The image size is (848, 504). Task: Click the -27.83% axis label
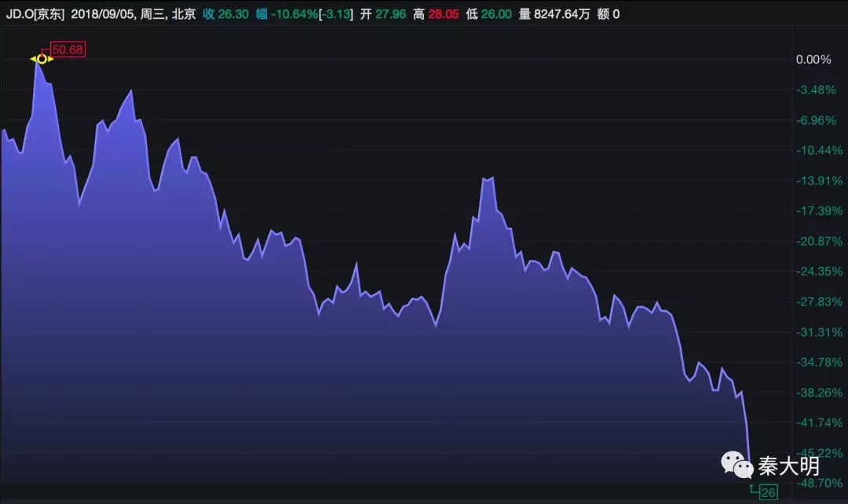819,301
